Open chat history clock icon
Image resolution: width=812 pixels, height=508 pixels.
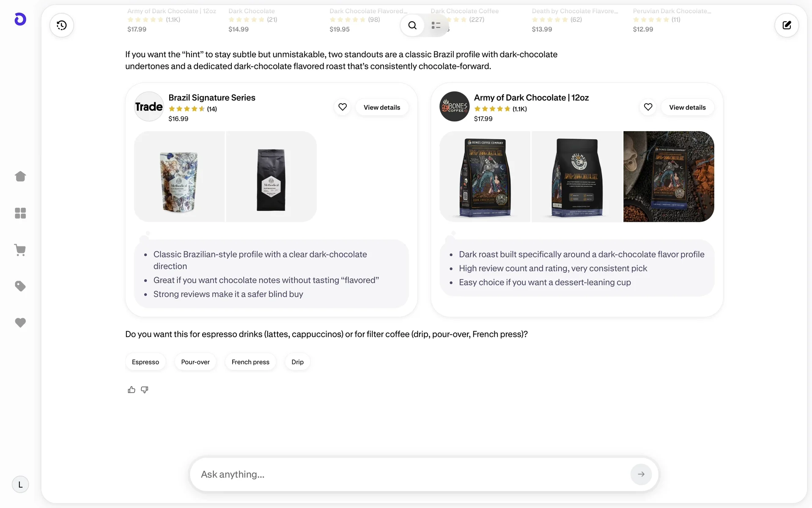tap(62, 25)
